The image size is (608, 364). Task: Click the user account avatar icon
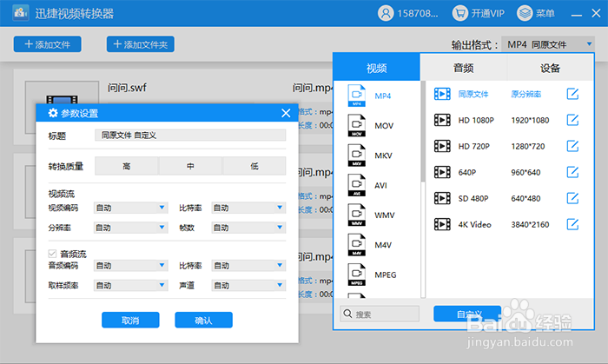click(x=386, y=13)
